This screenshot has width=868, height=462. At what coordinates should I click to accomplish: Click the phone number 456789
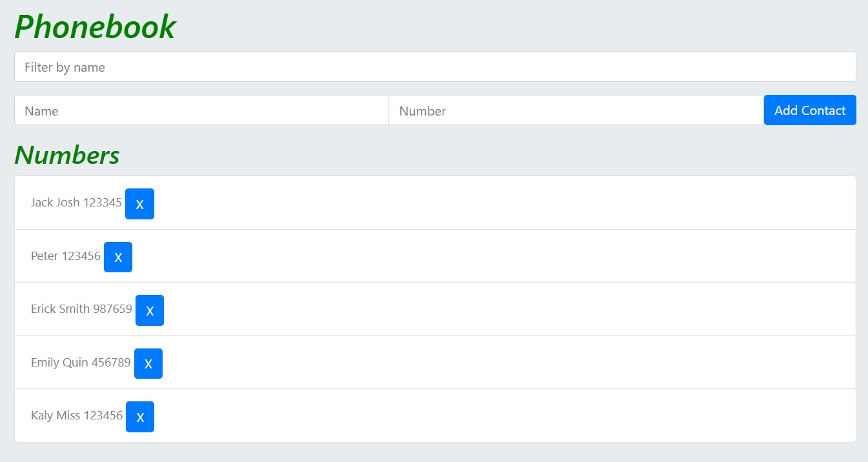(x=111, y=363)
